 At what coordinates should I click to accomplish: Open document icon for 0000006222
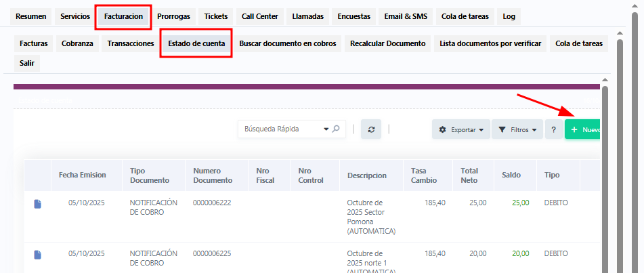(x=38, y=203)
